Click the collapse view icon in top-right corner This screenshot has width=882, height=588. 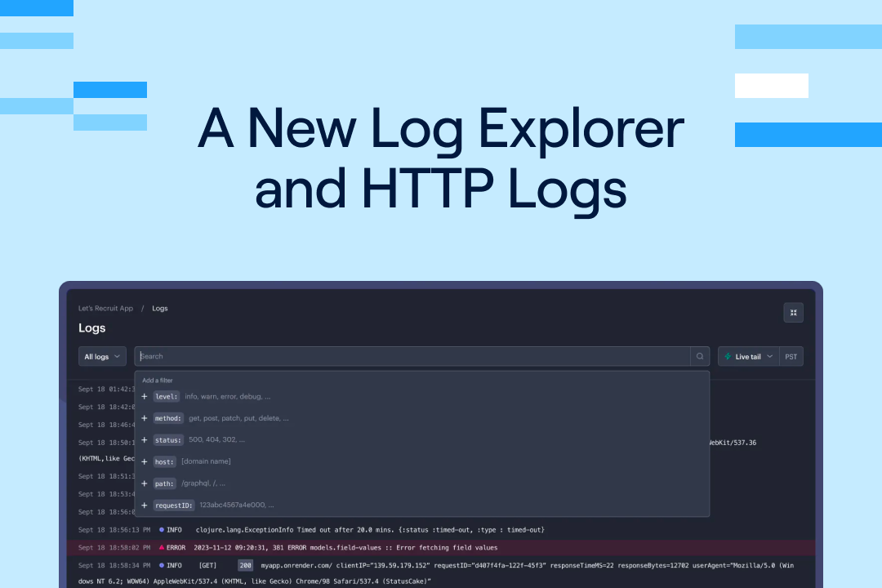(793, 312)
